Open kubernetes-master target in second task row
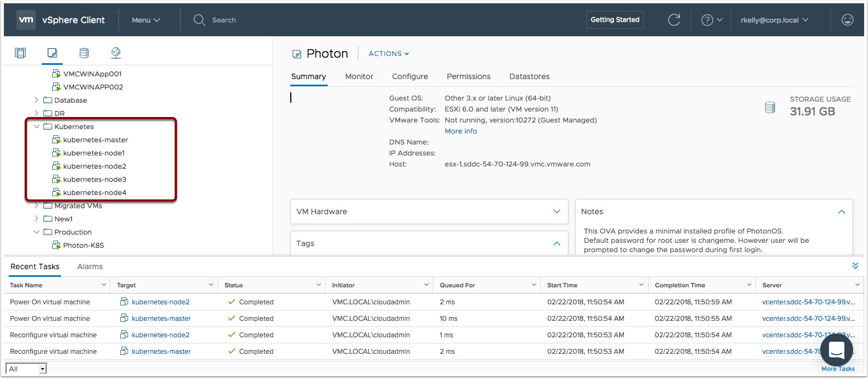This screenshot has width=868, height=378. (161, 318)
